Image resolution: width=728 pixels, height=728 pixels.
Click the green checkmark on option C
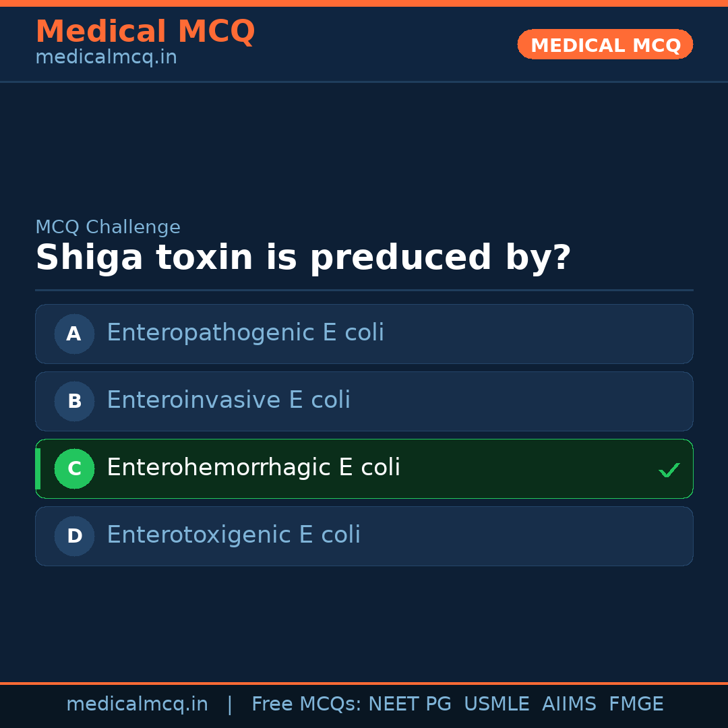click(669, 470)
